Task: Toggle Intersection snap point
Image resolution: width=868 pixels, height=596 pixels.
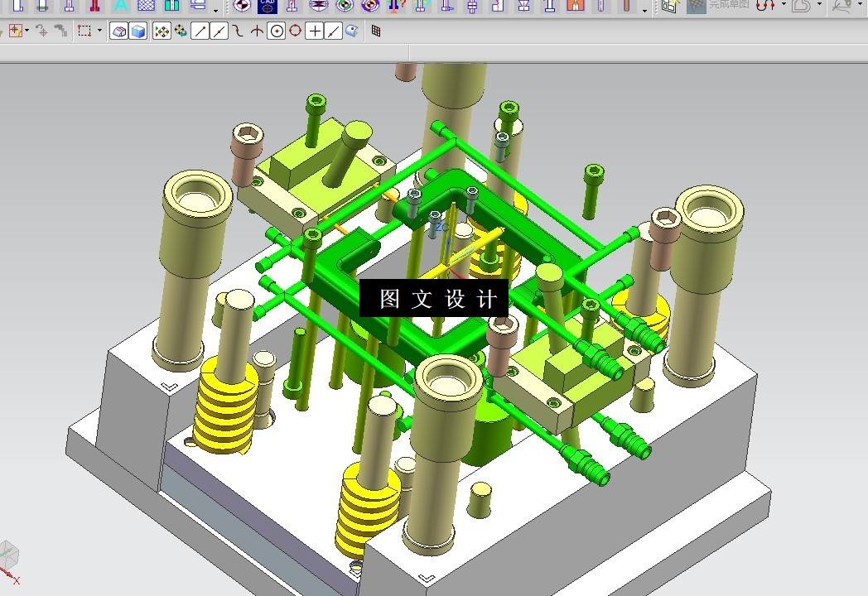Action: click(257, 31)
